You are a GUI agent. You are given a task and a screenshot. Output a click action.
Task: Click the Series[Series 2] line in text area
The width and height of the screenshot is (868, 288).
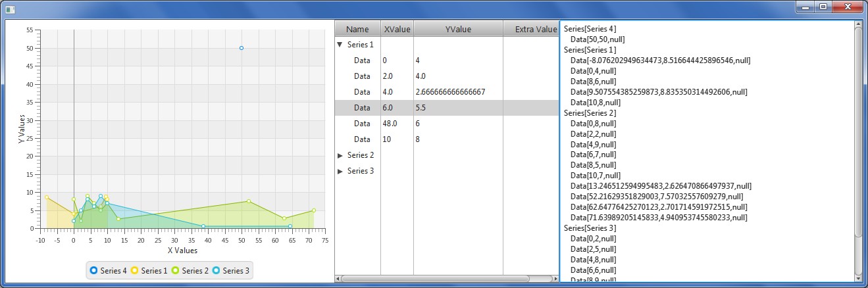(x=590, y=112)
